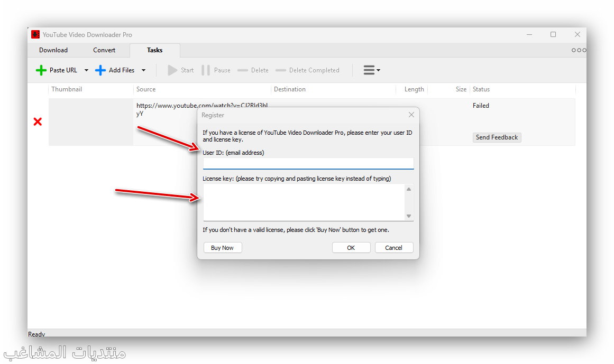Maximize the main application window
This screenshot has width=614, height=364.
553,34
